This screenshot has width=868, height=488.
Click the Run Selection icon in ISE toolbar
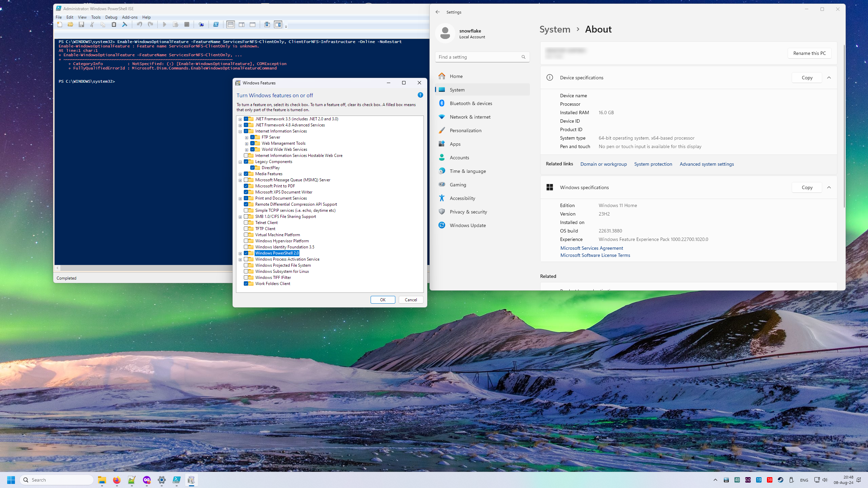tap(176, 24)
